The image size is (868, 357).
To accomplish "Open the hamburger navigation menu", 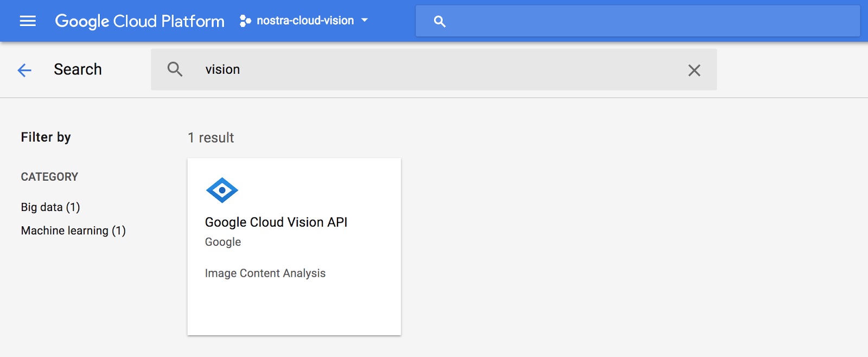I will point(28,21).
